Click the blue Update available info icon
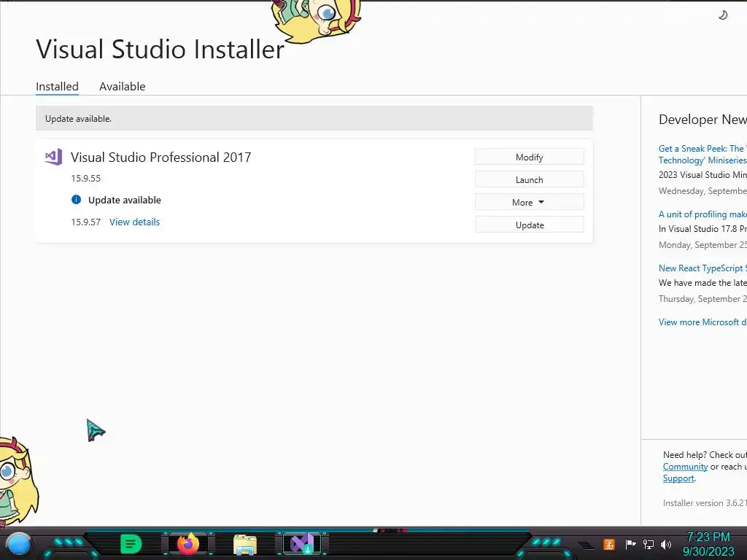747x560 pixels. pyautogui.click(x=76, y=200)
